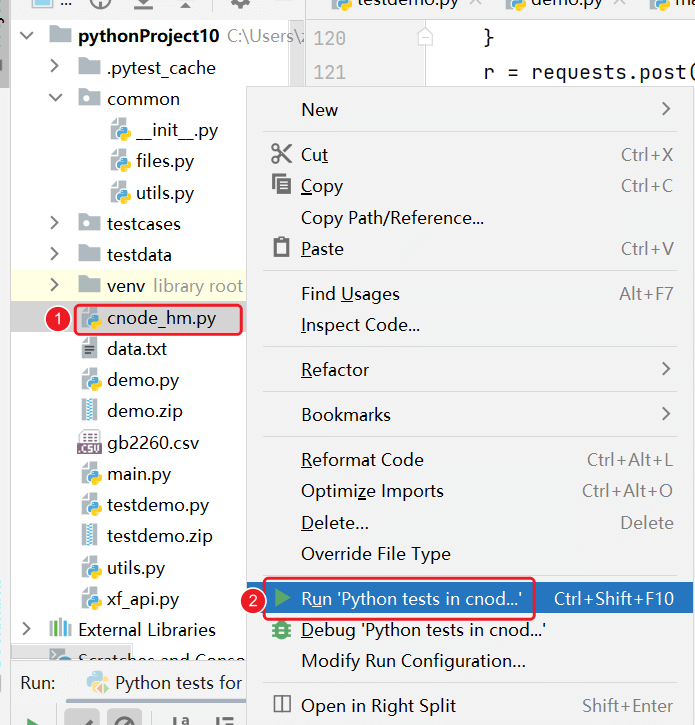Select data.txt file
The height and width of the screenshot is (725, 695).
[x=137, y=349]
